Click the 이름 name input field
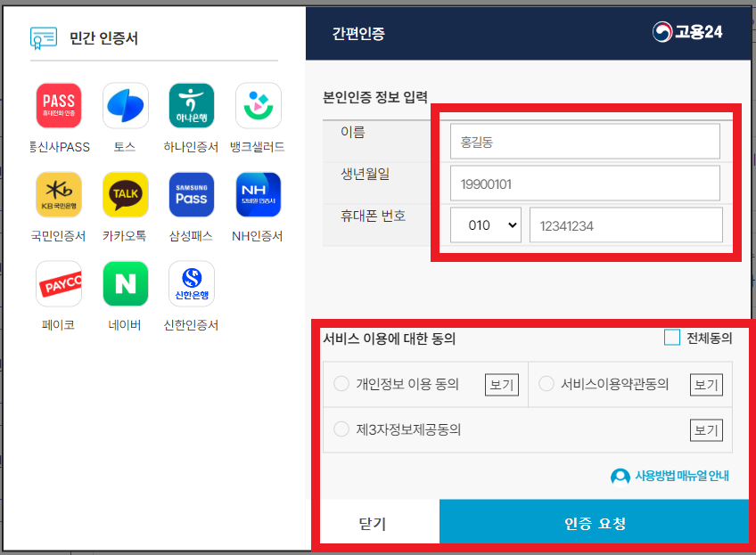This screenshot has width=756, height=555. click(x=585, y=141)
